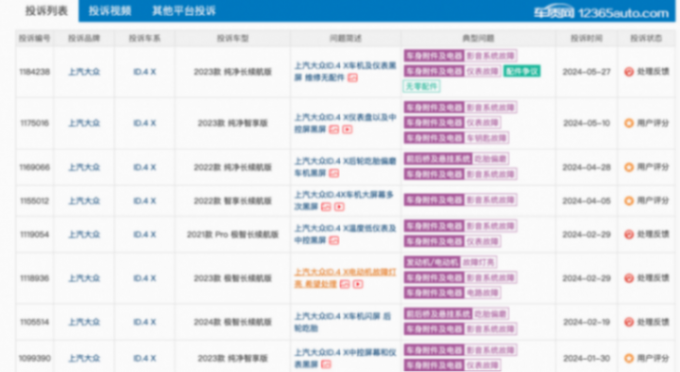Click the 无零配件 outlined tag
680x372 pixels.
tap(422, 86)
